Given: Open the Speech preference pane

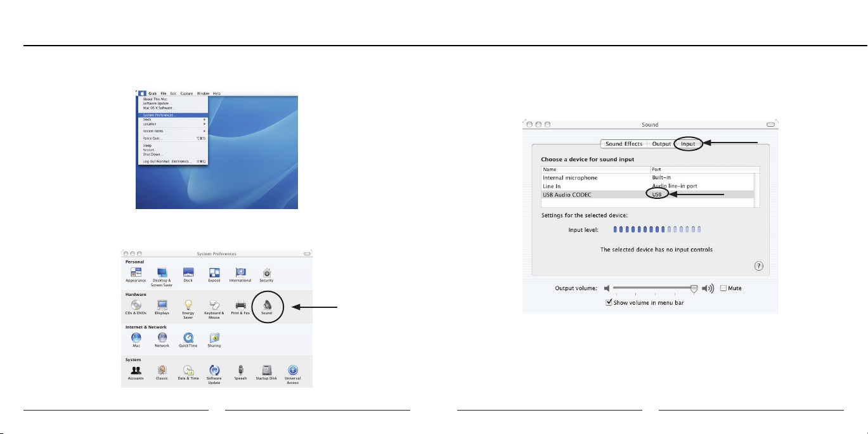Looking at the screenshot, I should click(240, 372).
